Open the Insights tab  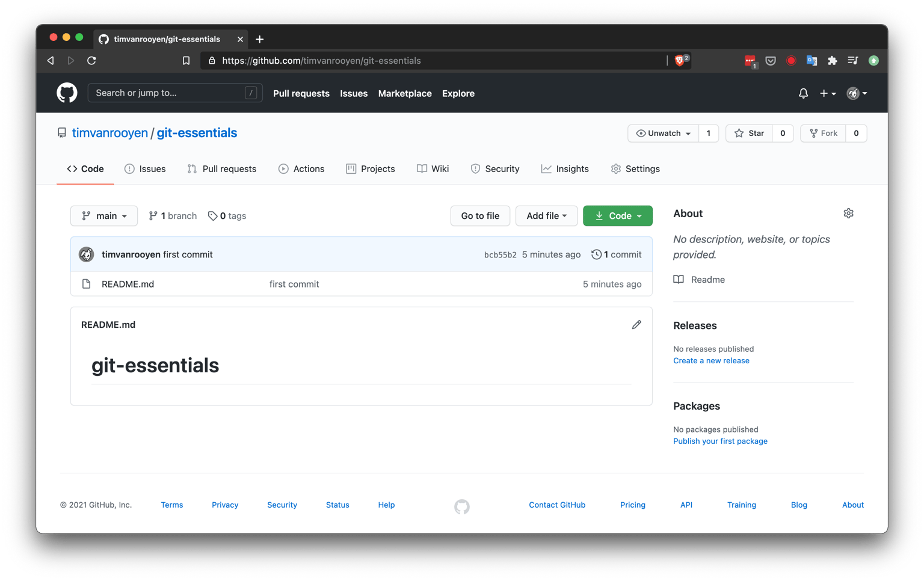[x=565, y=169]
